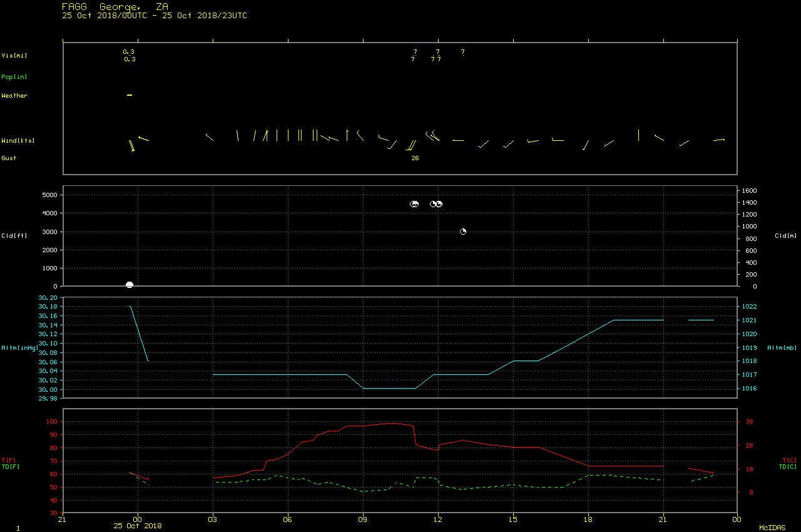Click the date range '25 Oct 2018/00UTC - 25 Oct 2018/23UTC'
This screenshot has width=801, height=532.
(155, 16)
